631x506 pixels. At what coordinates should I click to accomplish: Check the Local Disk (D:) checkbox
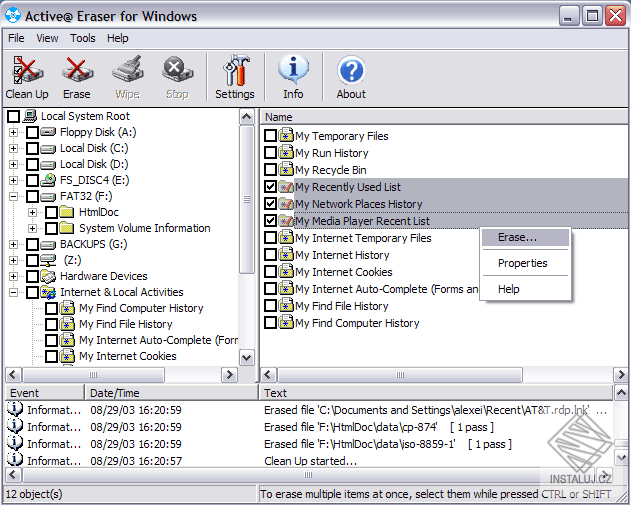click(32, 164)
